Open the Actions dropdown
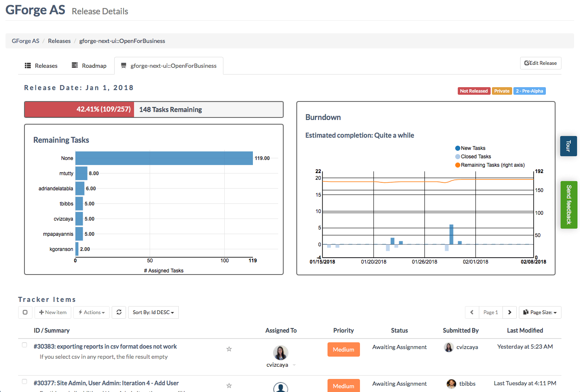 click(x=91, y=312)
